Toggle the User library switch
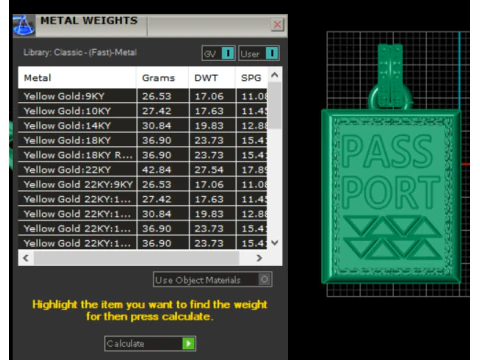480x360 pixels. 259,53
